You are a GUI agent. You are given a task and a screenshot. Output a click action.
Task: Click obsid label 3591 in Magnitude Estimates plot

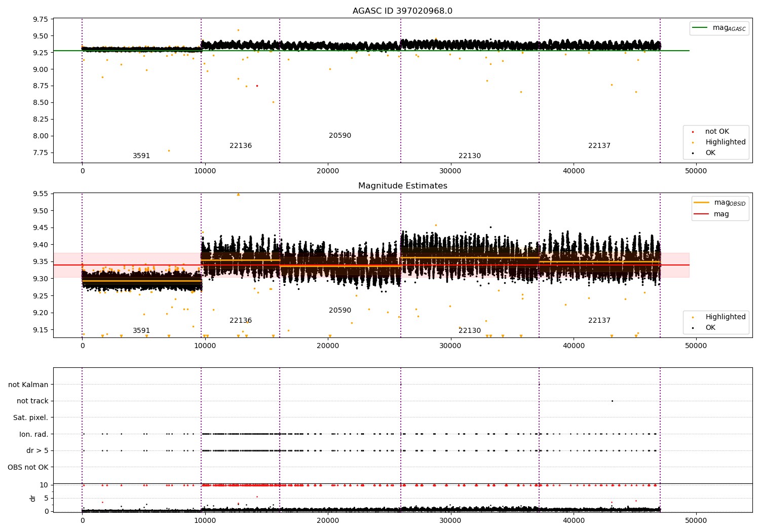[141, 331]
